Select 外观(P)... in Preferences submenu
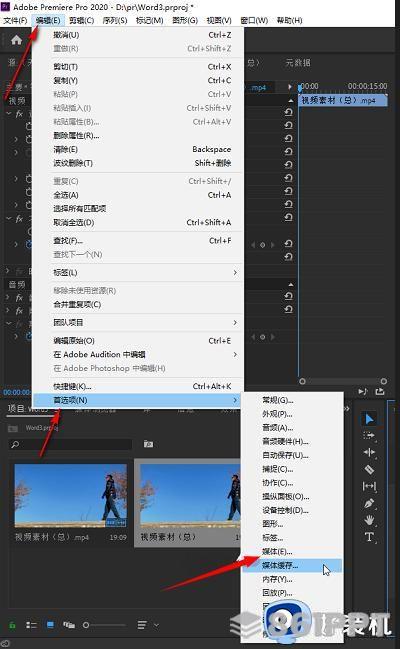This screenshot has height=649, width=400. (292, 414)
